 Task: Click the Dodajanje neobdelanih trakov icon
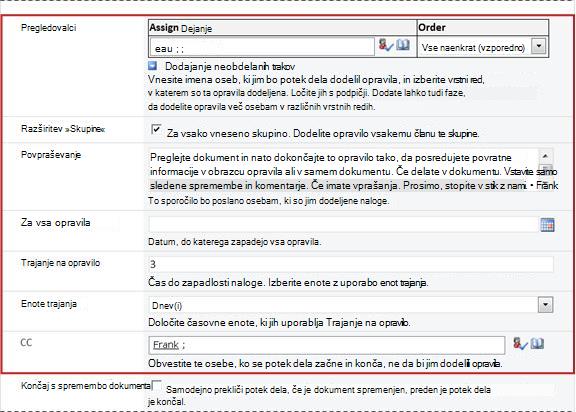pyautogui.click(x=152, y=66)
